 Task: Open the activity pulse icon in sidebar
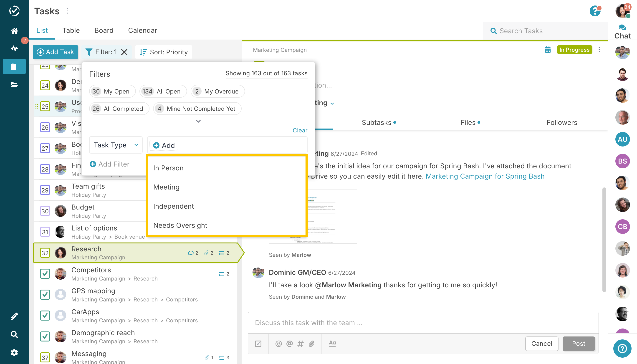pos(14,48)
